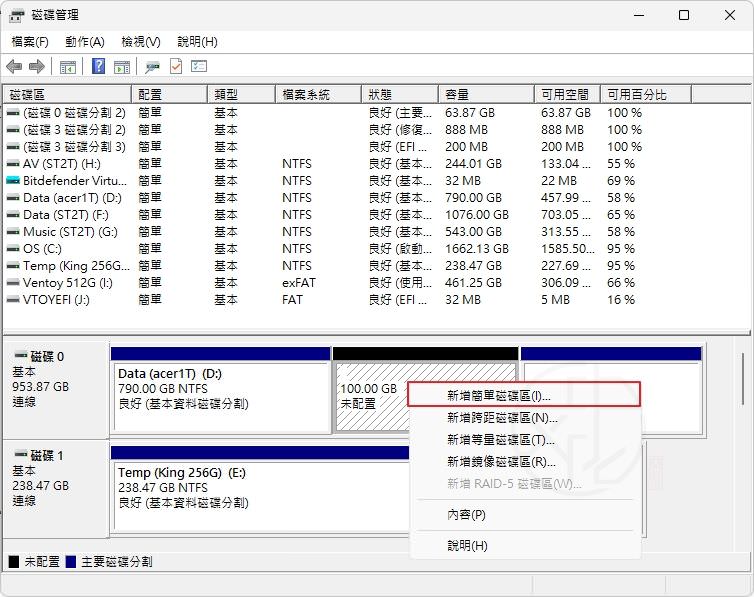The width and height of the screenshot is (754, 597).
Task: Click the disk icon beside 磁碟 0 label
Action: click(x=20, y=355)
